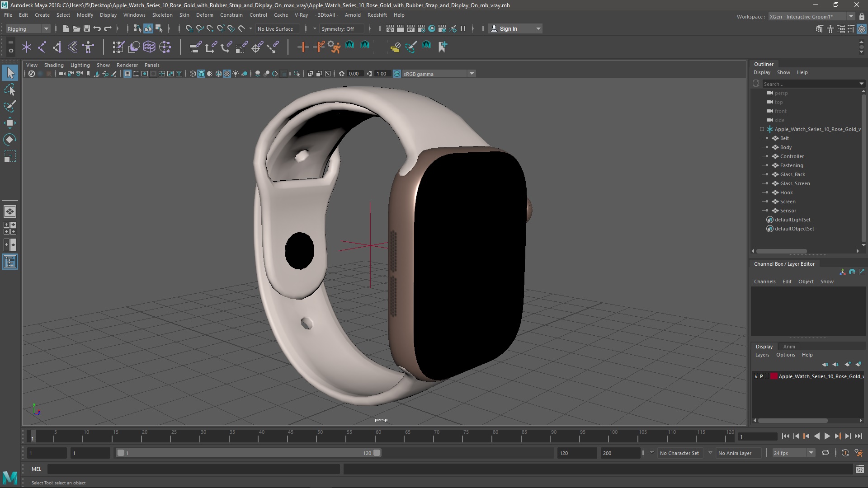Activate the Move tool in toolbox
This screenshot has height=488, width=868.
click(x=10, y=123)
